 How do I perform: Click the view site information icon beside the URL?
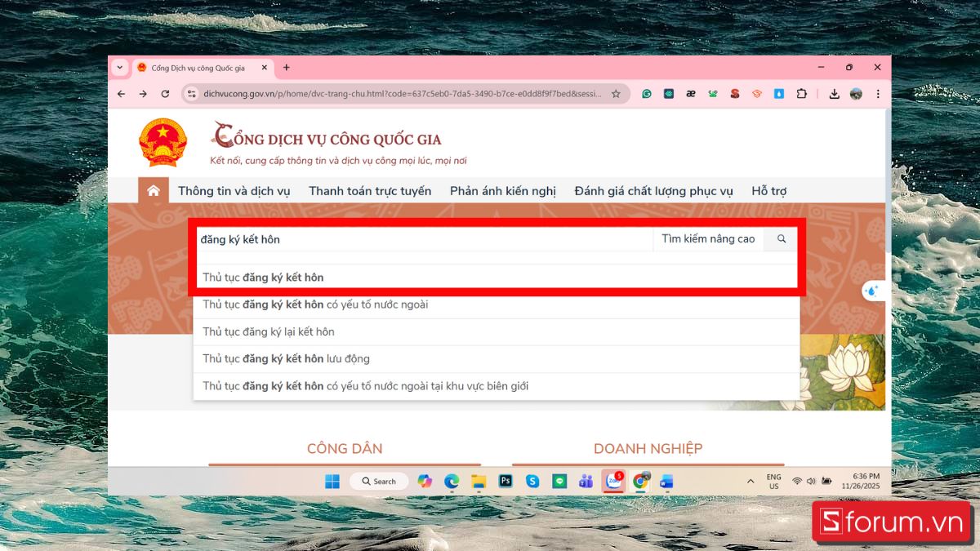click(x=189, y=94)
